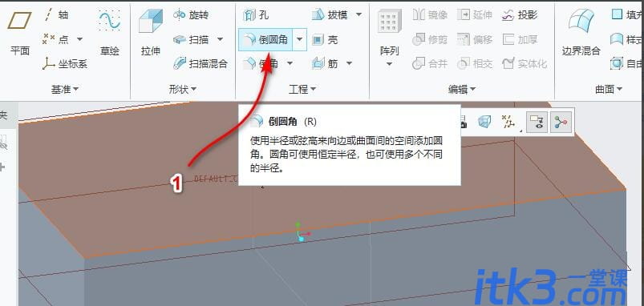Open display style cube in graphics toolbar
Screen dimensions: 644x306
point(484,122)
